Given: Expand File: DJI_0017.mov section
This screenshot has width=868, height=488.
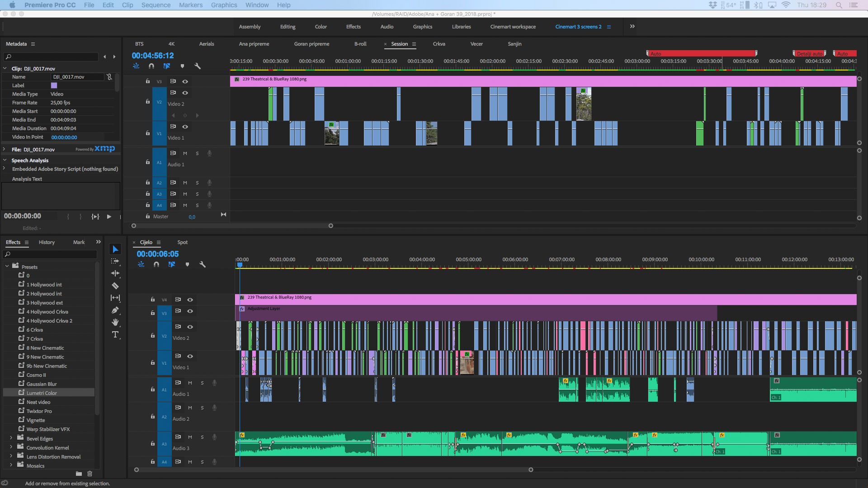Looking at the screenshot, I should 4,149.
